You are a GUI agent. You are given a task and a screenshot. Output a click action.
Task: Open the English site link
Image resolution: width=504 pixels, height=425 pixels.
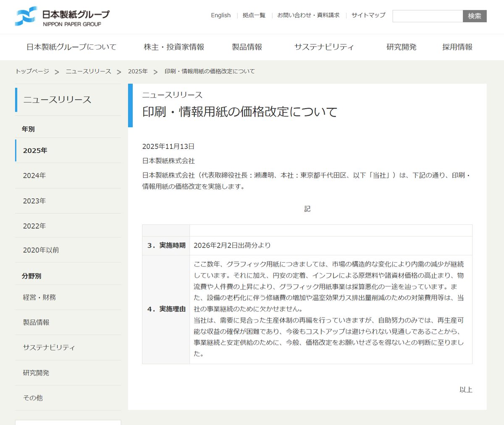click(x=221, y=15)
